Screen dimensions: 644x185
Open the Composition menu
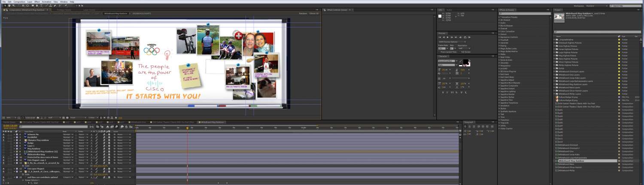(19, 2)
